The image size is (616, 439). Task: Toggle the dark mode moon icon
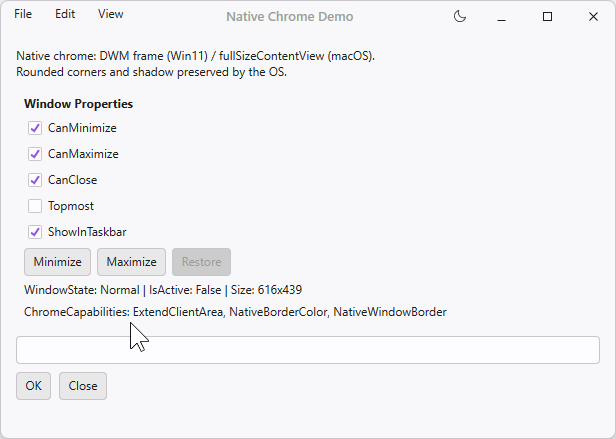pos(460,16)
